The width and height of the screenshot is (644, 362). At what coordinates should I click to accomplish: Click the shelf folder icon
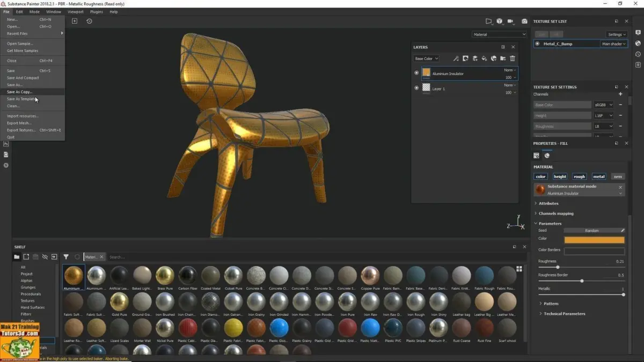pyautogui.click(x=17, y=257)
